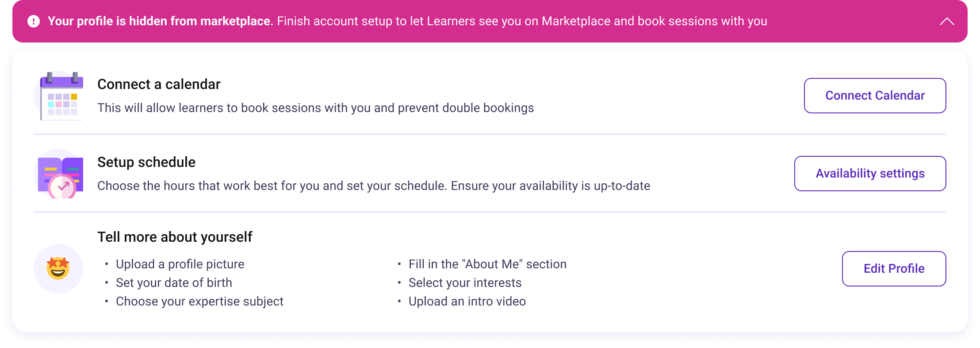
Task: Expand the Tell more about yourself section
Action: [175, 237]
